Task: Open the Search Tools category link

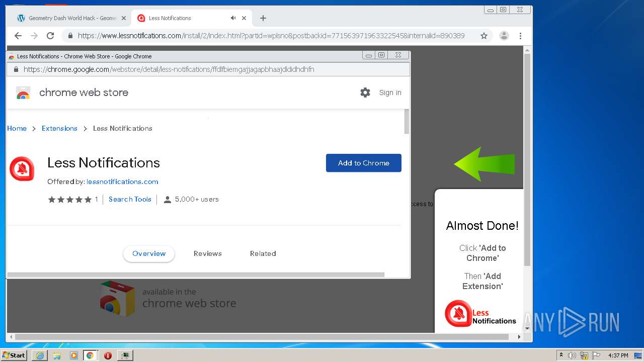Action: pos(130,199)
